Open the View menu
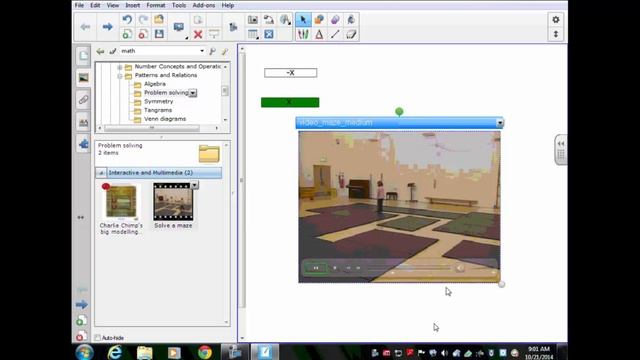 pyautogui.click(x=113, y=5)
